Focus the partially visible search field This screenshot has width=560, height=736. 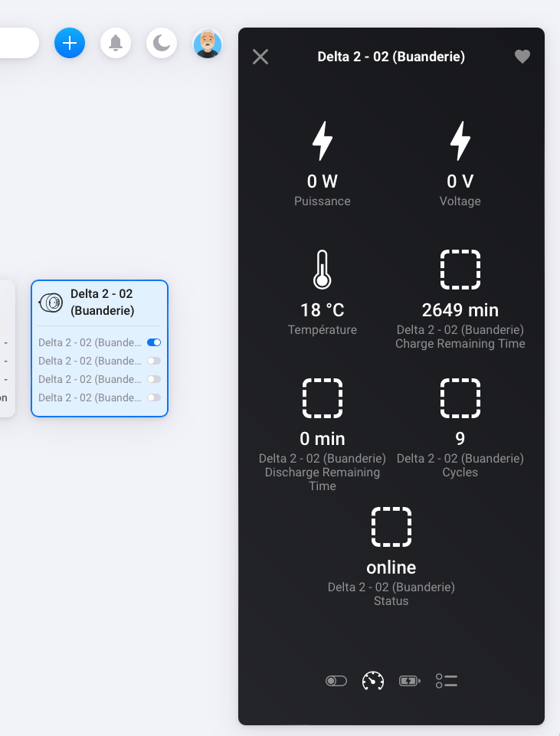tap(19, 43)
